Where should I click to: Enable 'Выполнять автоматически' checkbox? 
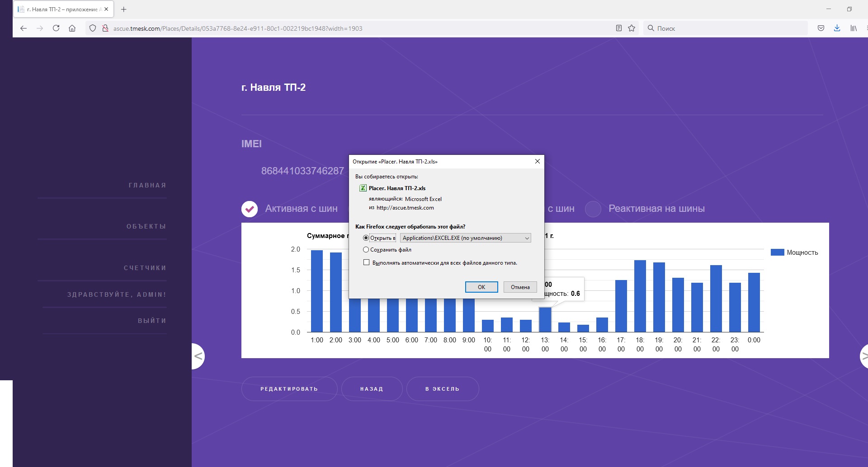(x=367, y=262)
